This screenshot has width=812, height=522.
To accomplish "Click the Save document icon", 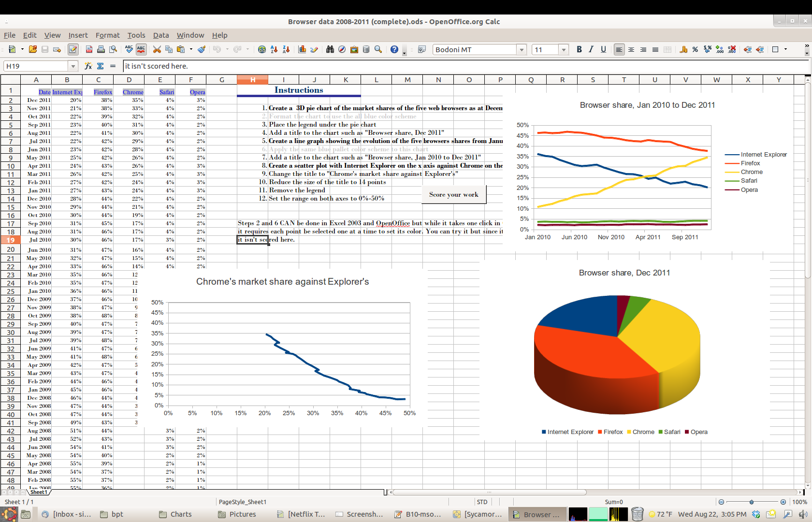I will coord(45,49).
